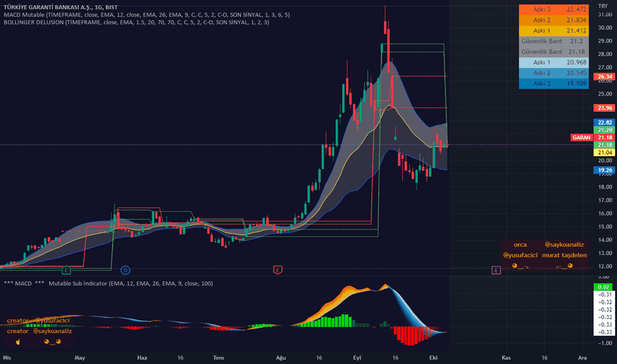
Task: Open the green E earnings marker
Action: click(x=66, y=270)
